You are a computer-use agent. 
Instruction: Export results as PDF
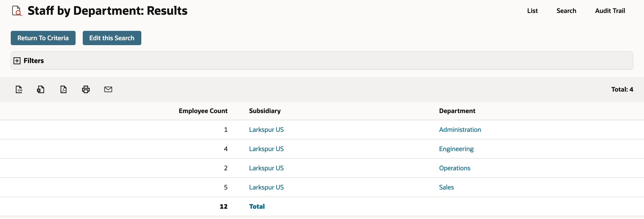pos(64,89)
